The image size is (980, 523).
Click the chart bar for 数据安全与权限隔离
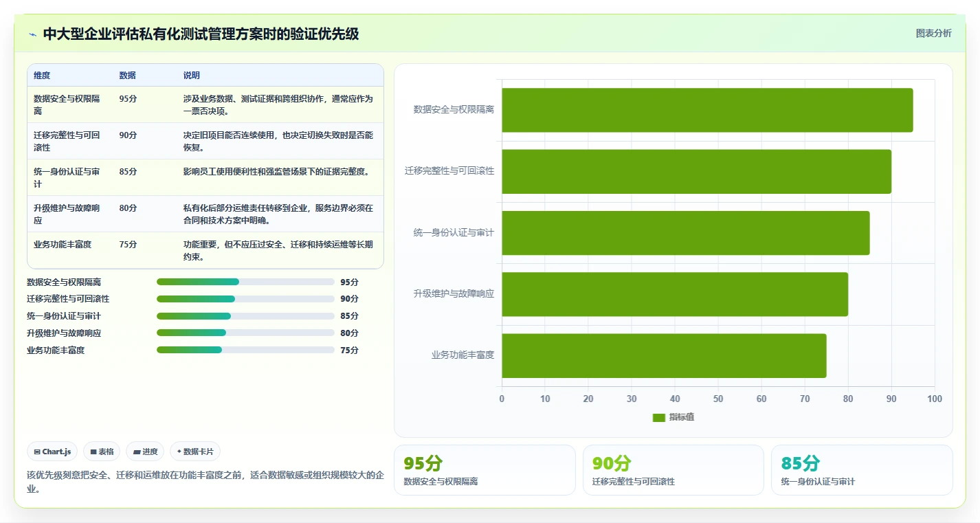click(707, 110)
